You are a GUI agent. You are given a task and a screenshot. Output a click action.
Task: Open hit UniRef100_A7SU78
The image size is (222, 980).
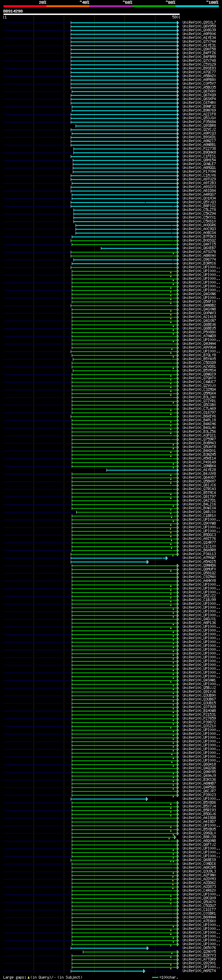[199, 252]
